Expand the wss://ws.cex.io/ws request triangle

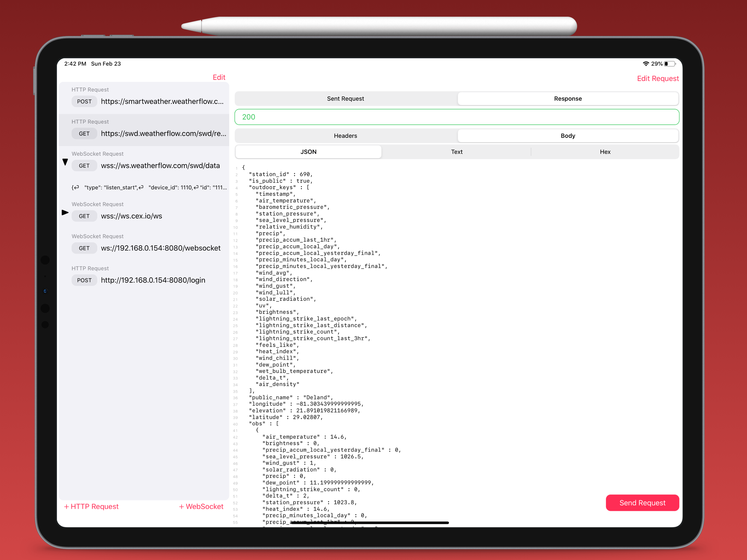[65, 212]
